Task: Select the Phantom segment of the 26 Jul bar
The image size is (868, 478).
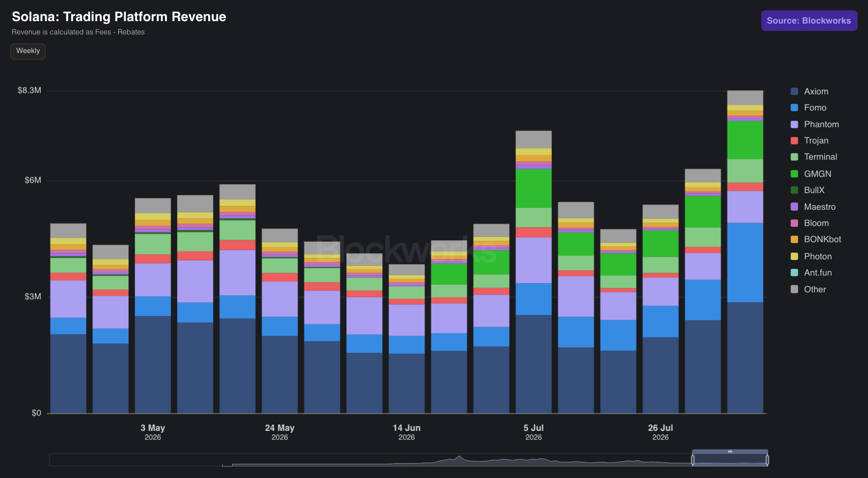Action: pos(660,292)
